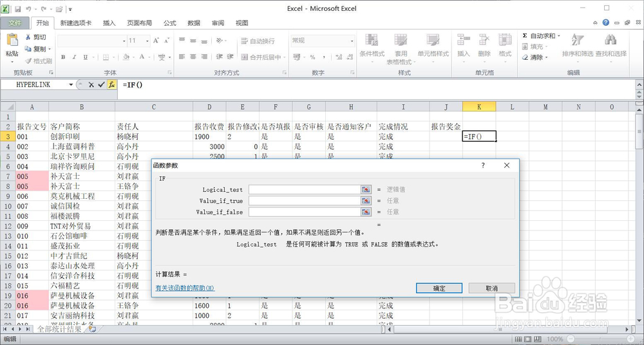
Task: Open the font name dropdown
Action: pos(124,41)
